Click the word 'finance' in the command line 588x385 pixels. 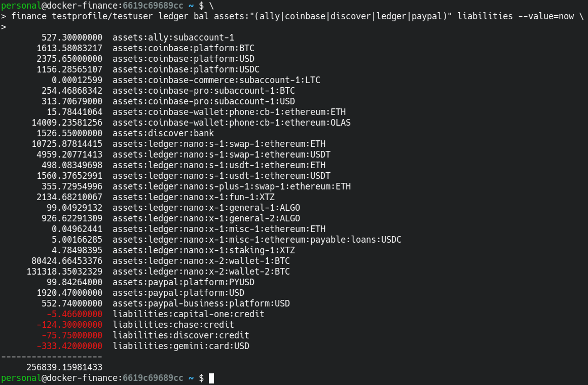[x=29, y=16]
